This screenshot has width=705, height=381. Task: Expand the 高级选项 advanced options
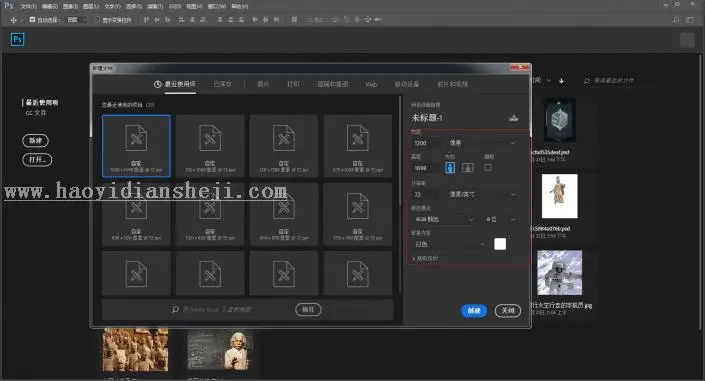(x=425, y=258)
